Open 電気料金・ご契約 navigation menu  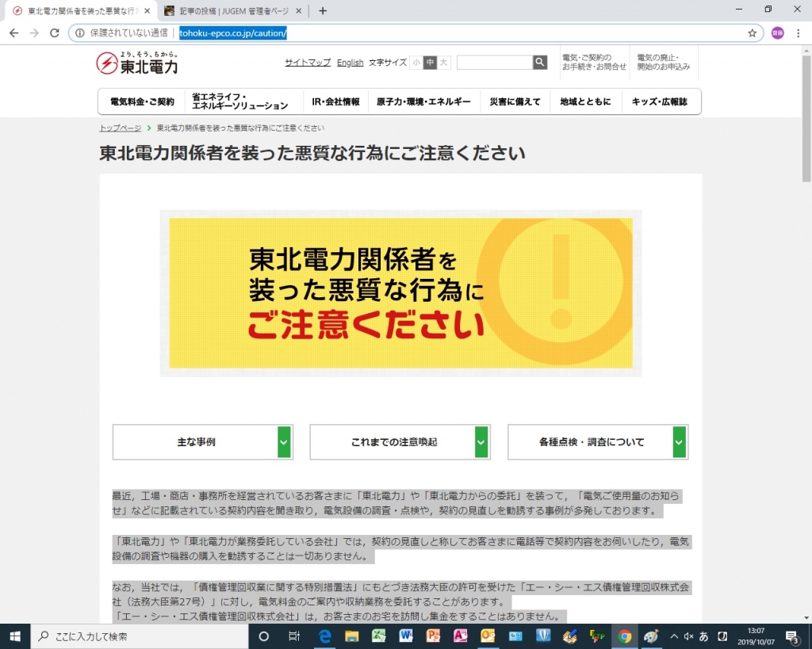pyautogui.click(x=142, y=101)
